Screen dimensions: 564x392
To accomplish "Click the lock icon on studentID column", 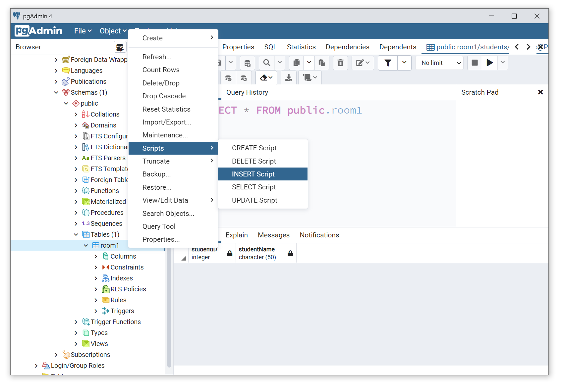I will click(x=230, y=253).
